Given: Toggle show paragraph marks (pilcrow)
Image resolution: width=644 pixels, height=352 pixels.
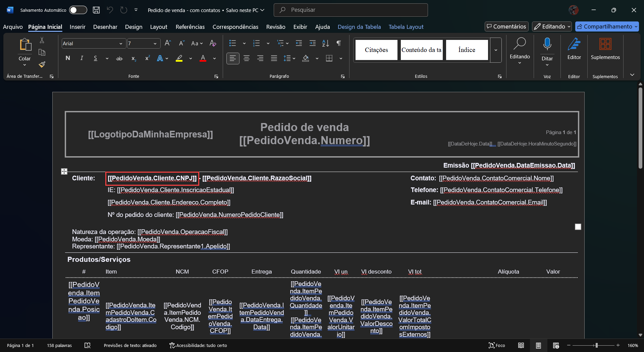Looking at the screenshot, I should tap(339, 43).
